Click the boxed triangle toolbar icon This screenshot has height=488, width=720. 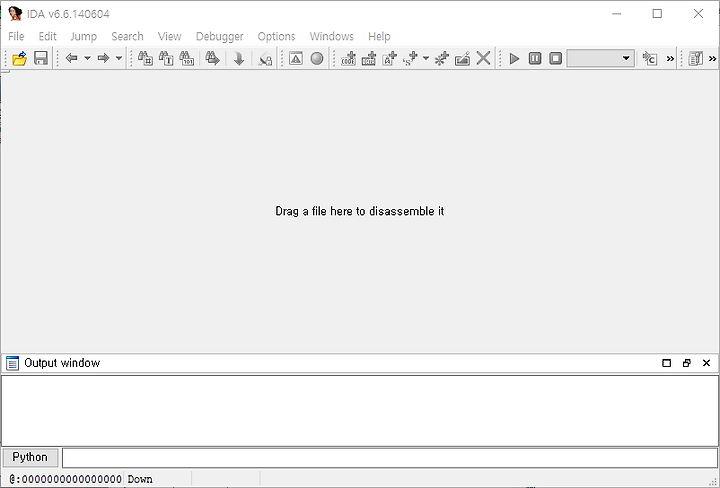296,58
